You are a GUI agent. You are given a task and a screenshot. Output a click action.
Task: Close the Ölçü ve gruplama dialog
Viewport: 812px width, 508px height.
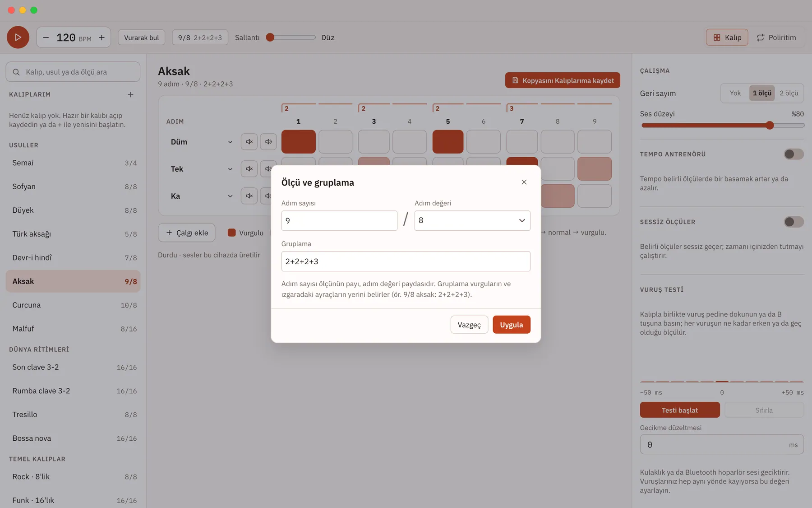pyautogui.click(x=524, y=182)
